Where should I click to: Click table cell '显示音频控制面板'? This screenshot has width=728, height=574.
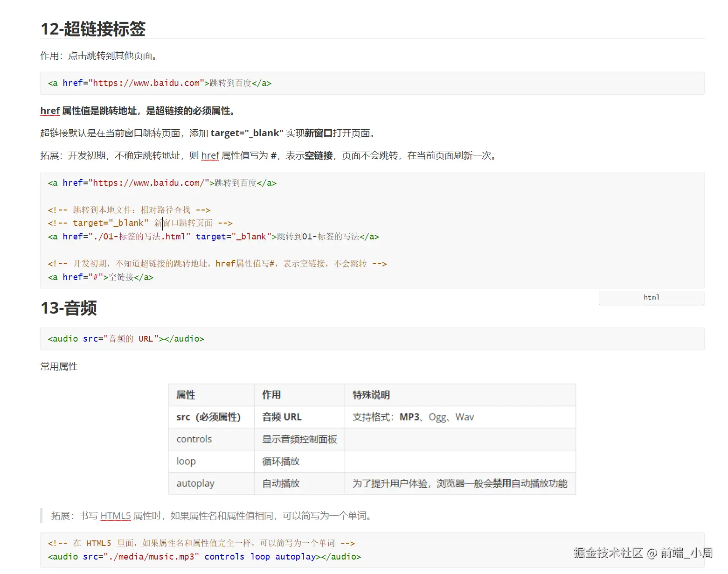tap(299, 439)
